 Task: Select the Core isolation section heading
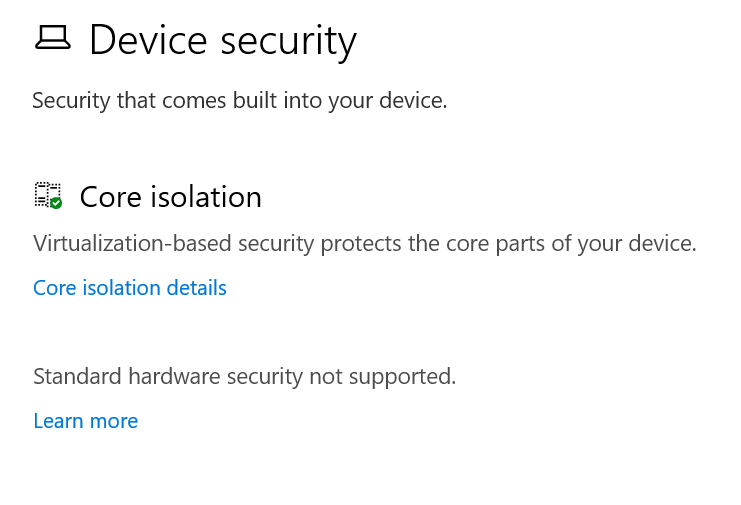tap(170, 197)
